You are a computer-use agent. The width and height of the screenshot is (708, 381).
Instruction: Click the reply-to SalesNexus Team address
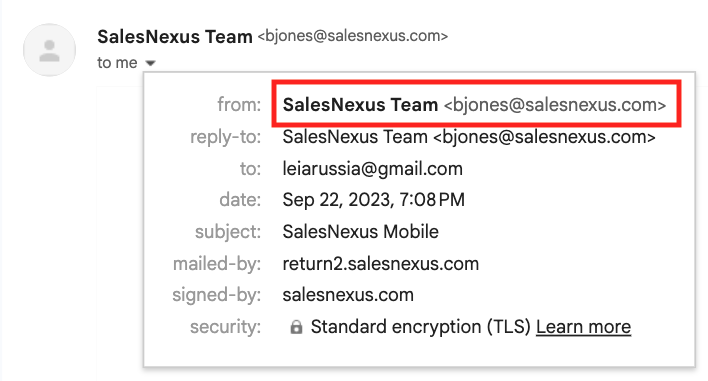469,137
